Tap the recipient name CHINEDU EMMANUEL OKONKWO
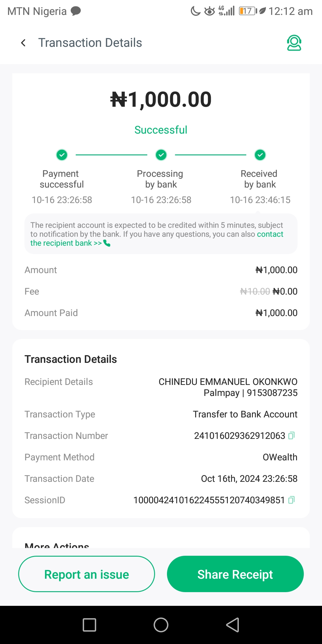Image resolution: width=322 pixels, height=644 pixels. tap(228, 382)
